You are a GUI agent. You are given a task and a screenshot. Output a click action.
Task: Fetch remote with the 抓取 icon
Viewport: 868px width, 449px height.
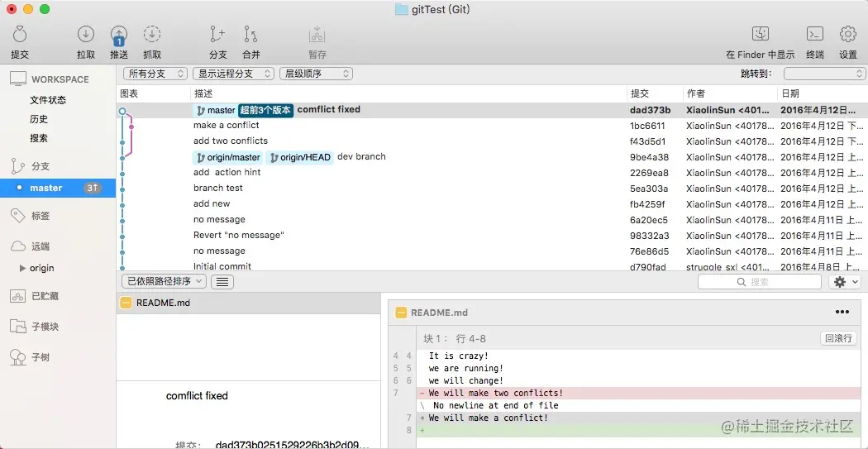coord(151,35)
